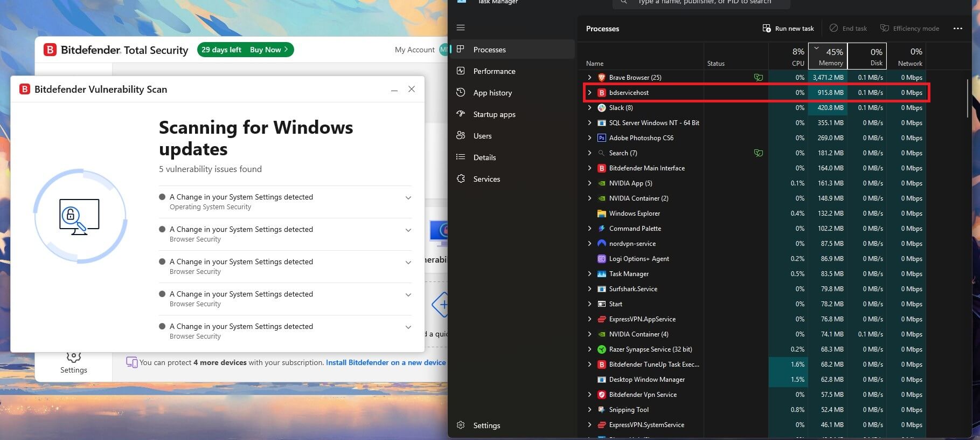Expand second vulnerability issue chevron

408,230
